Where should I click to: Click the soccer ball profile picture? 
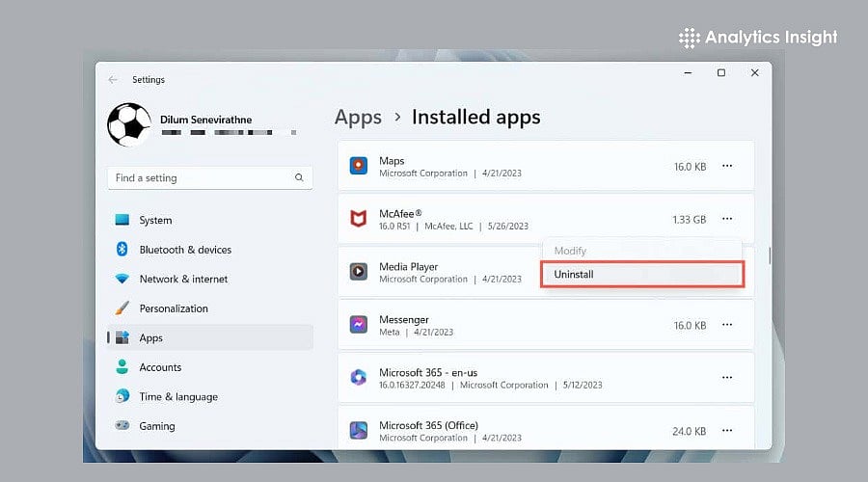[x=129, y=124]
